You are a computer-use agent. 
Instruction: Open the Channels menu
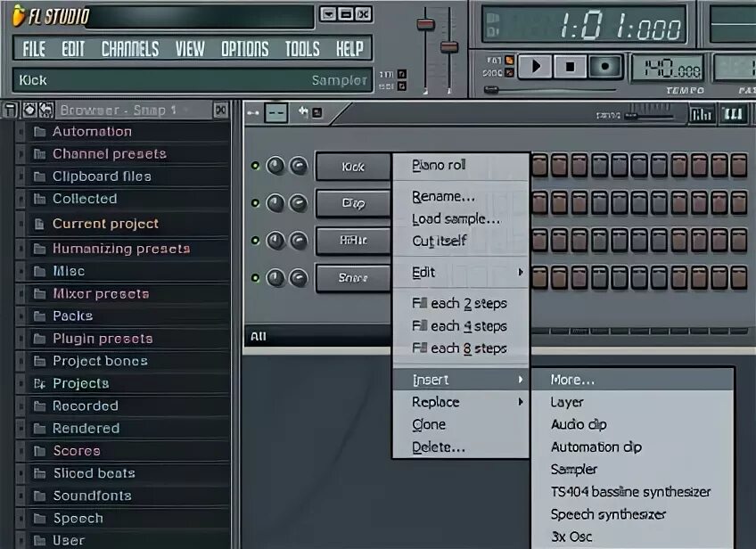(129, 49)
